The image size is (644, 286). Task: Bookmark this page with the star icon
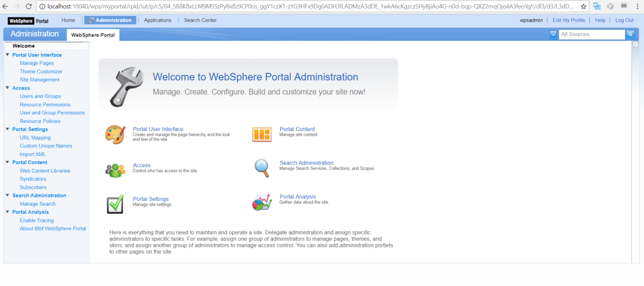coord(583,6)
